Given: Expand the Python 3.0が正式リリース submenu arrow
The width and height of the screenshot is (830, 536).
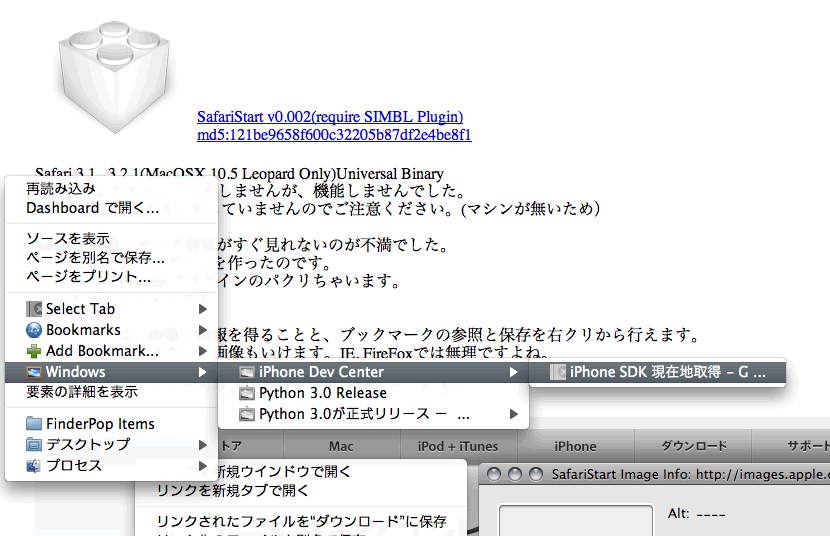Looking at the screenshot, I should pyautogui.click(x=514, y=414).
